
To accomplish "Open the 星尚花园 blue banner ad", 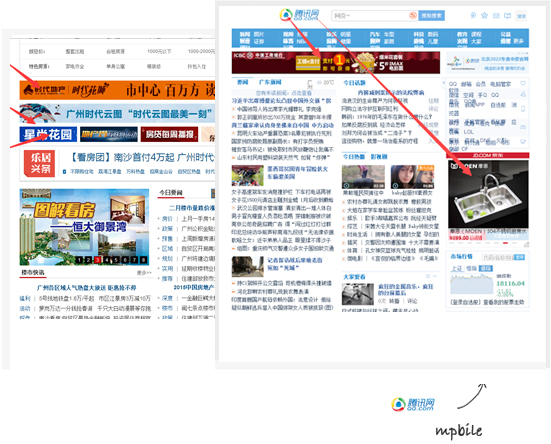I will [48, 135].
